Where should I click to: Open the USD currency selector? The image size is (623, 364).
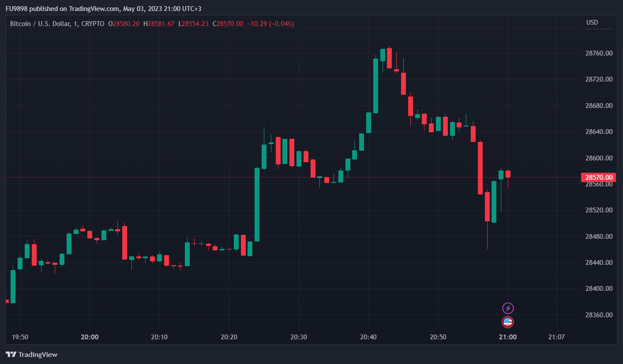[x=592, y=22]
